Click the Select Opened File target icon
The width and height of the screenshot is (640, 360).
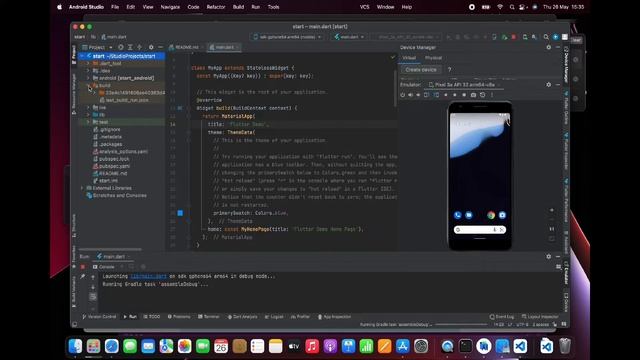click(120, 47)
